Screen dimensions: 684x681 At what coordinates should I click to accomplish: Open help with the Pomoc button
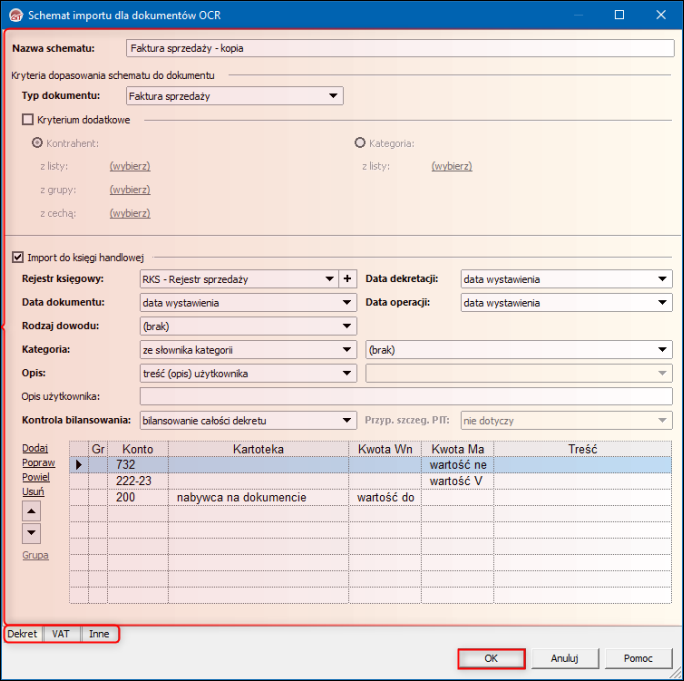[x=638, y=658]
